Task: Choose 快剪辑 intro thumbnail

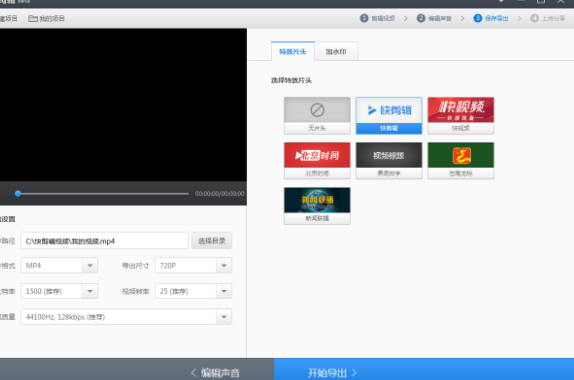Action: [x=389, y=115]
